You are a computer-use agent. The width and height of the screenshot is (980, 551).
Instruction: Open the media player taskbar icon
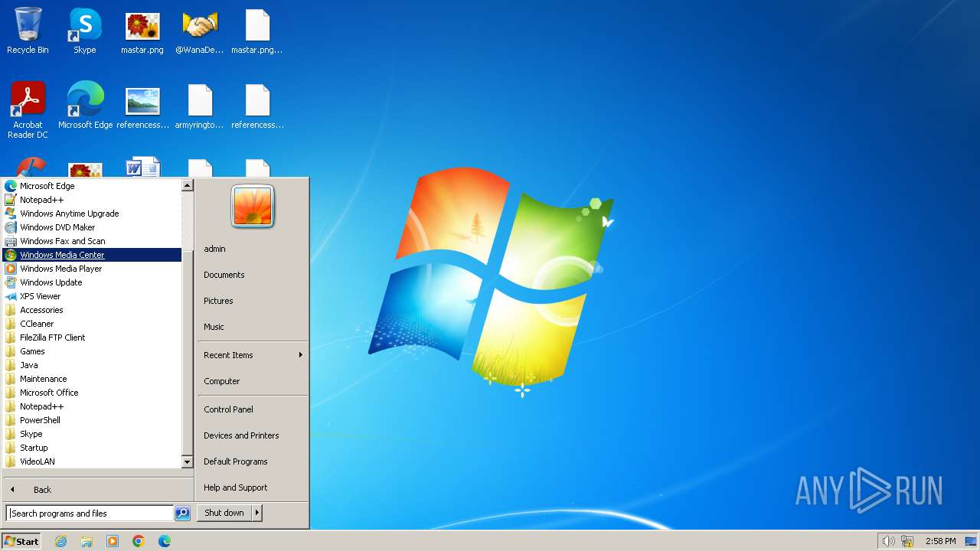coord(113,541)
